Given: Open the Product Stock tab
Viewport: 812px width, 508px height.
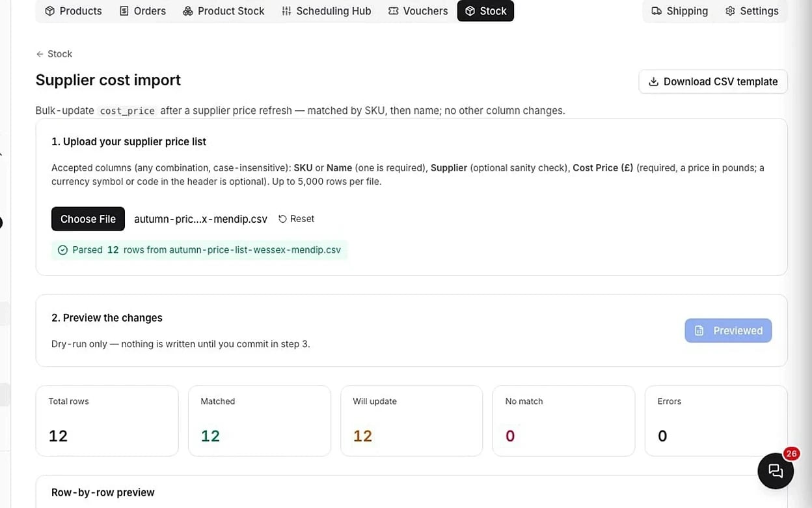Looking at the screenshot, I should click(224, 11).
